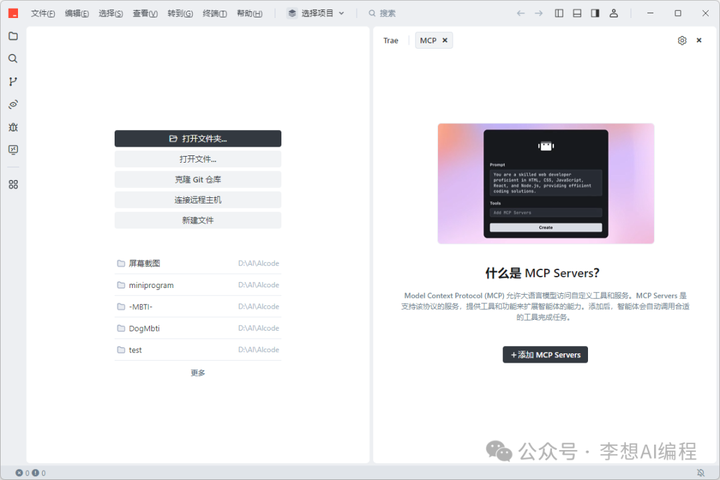The image size is (720, 480).
Task: Open the 查看 menu
Action: (x=145, y=13)
